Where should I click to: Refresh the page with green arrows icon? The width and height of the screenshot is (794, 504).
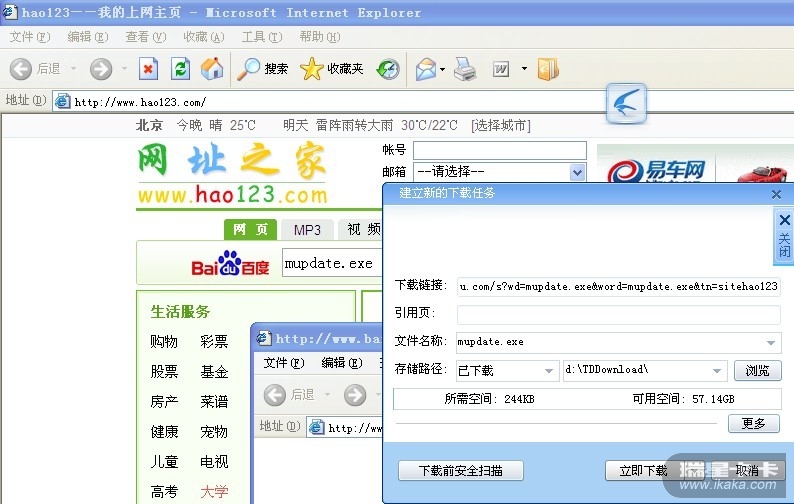(x=180, y=69)
